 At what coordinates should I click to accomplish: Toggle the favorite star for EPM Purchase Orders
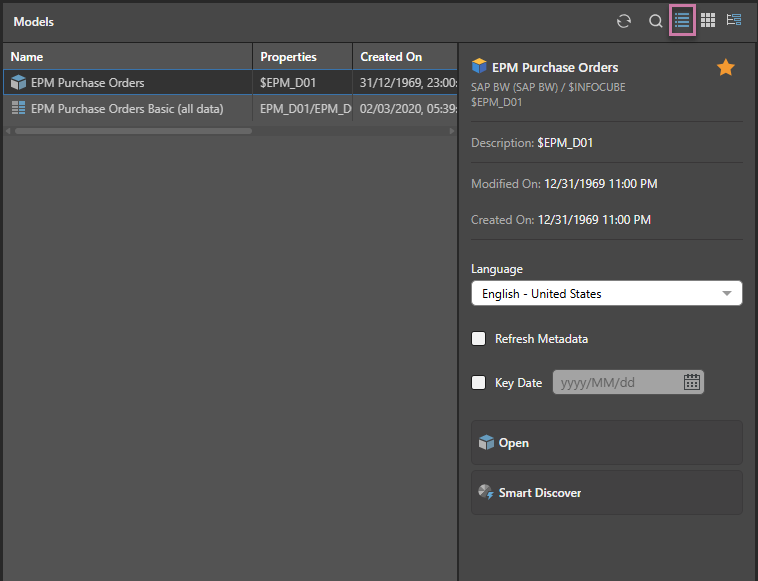click(x=726, y=68)
